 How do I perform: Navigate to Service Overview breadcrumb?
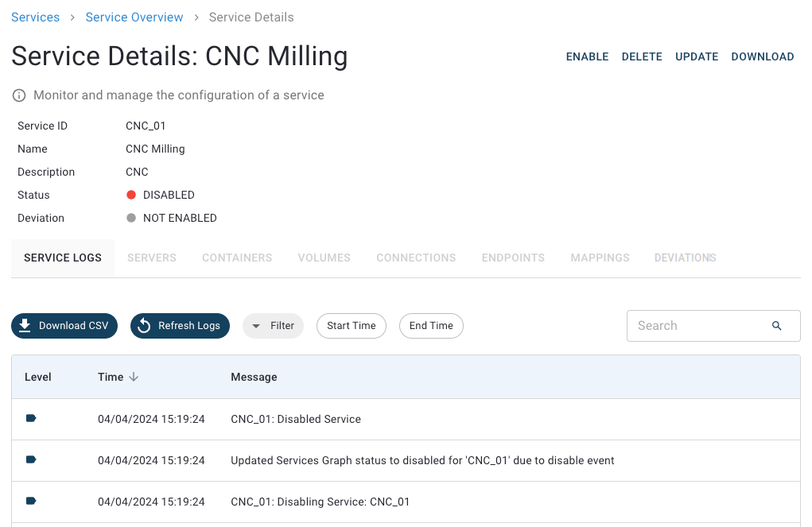tap(134, 17)
